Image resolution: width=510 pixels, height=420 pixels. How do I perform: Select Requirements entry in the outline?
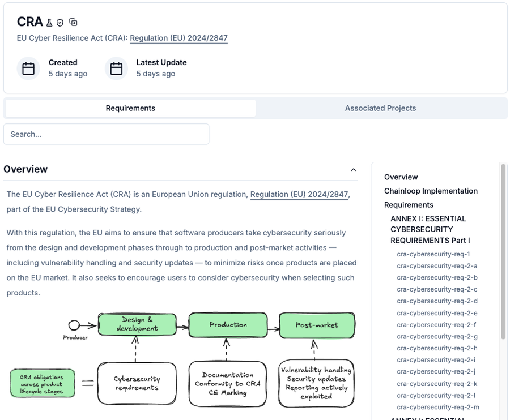409,205
